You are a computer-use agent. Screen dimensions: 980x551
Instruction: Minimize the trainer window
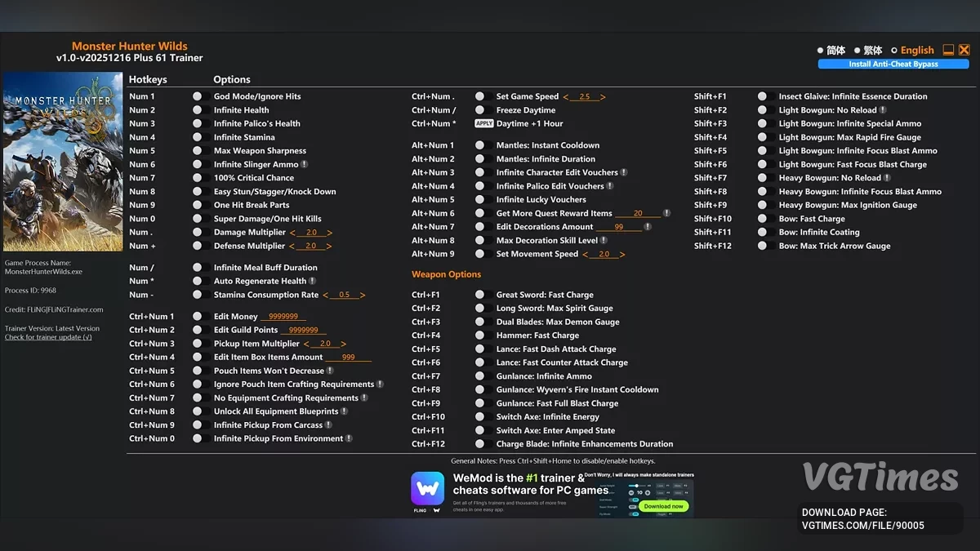pos(948,50)
